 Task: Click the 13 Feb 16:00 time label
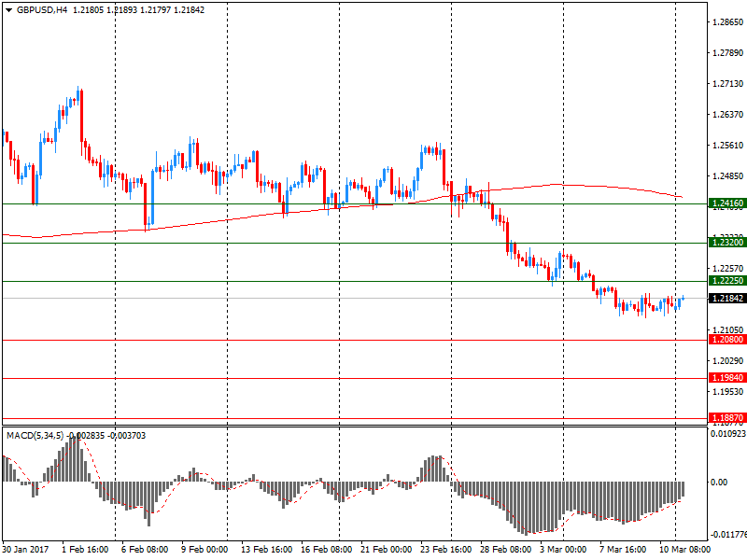pos(266,550)
